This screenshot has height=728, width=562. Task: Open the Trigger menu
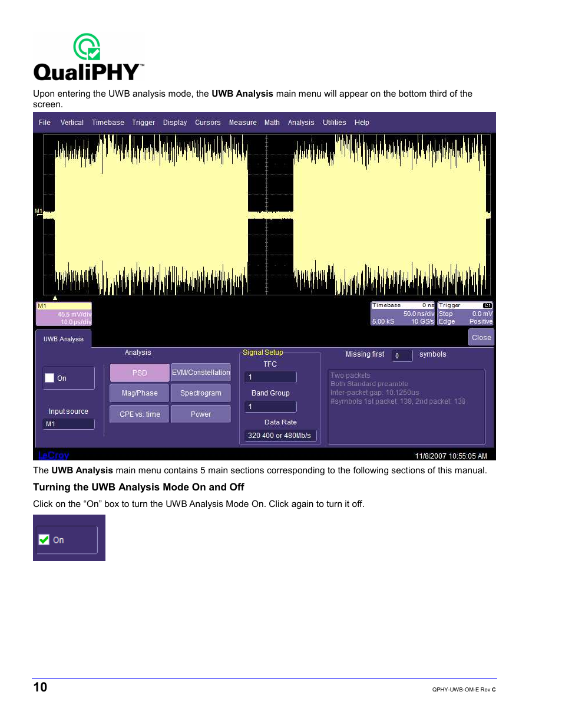143,123
